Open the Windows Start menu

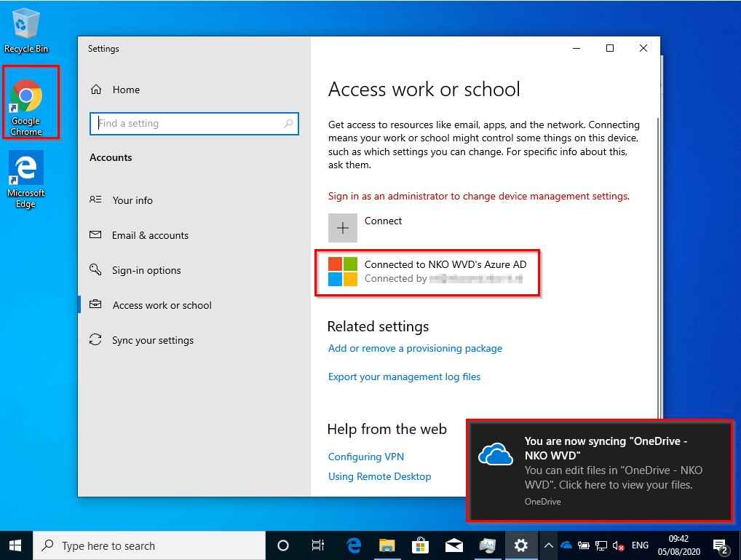pos(15,546)
